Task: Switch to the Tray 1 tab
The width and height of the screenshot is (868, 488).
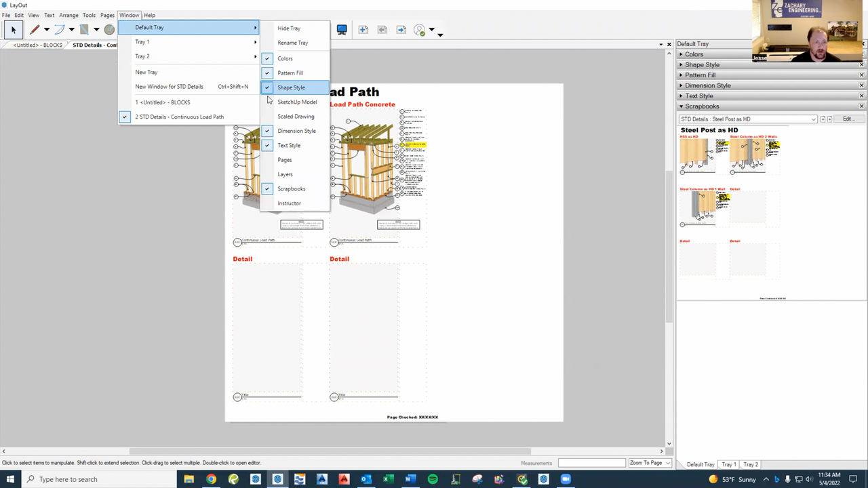Action: (728, 464)
